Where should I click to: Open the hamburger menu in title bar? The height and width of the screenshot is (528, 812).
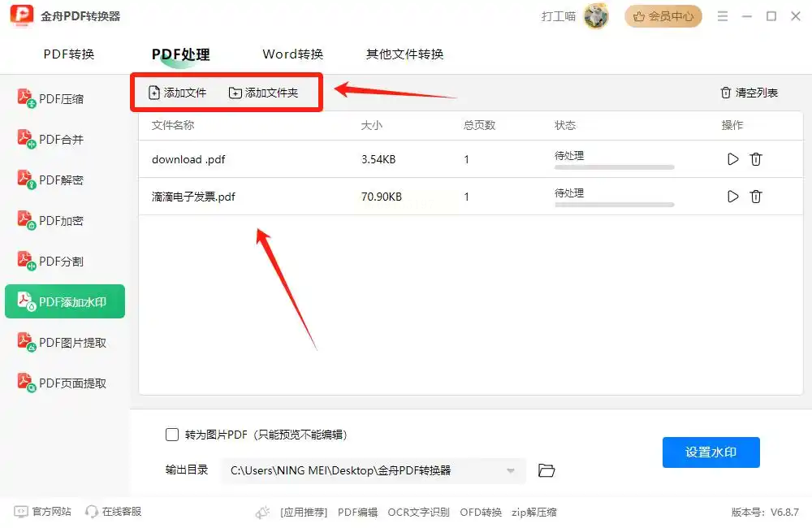pos(723,16)
